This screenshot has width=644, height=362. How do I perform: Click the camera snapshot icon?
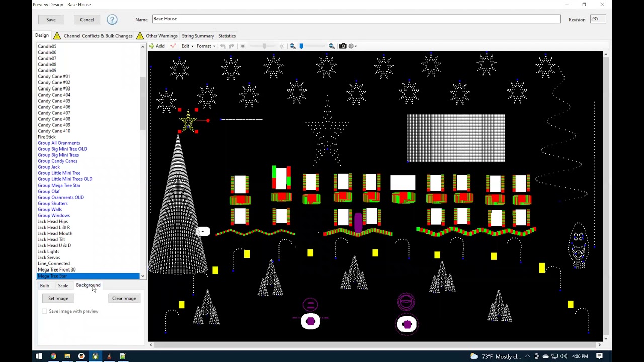click(343, 46)
